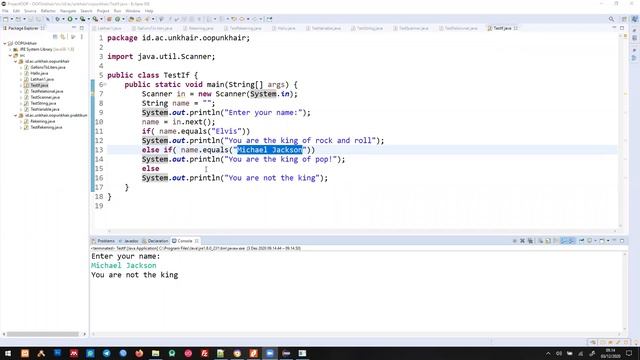This screenshot has width=640, height=360.
Task: Toggle Link with Editor in Package Explorer
Action: tap(63, 37)
